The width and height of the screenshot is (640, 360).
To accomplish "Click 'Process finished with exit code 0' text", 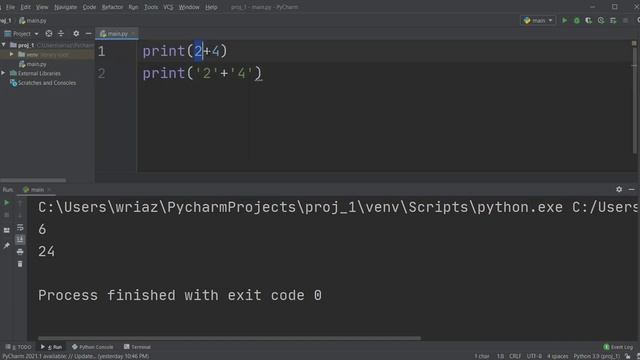I will (x=180, y=296).
